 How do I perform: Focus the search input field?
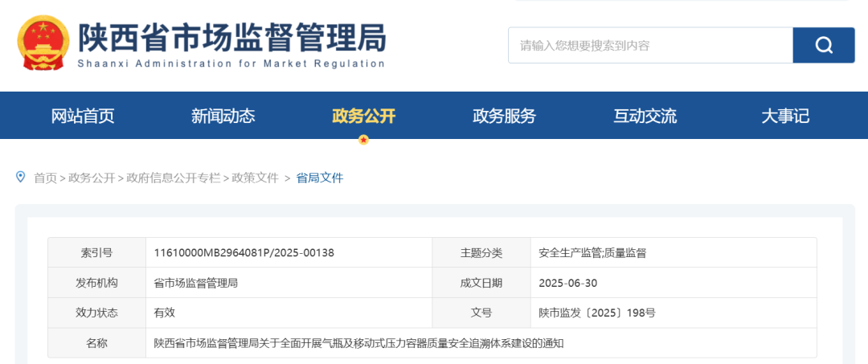650,45
